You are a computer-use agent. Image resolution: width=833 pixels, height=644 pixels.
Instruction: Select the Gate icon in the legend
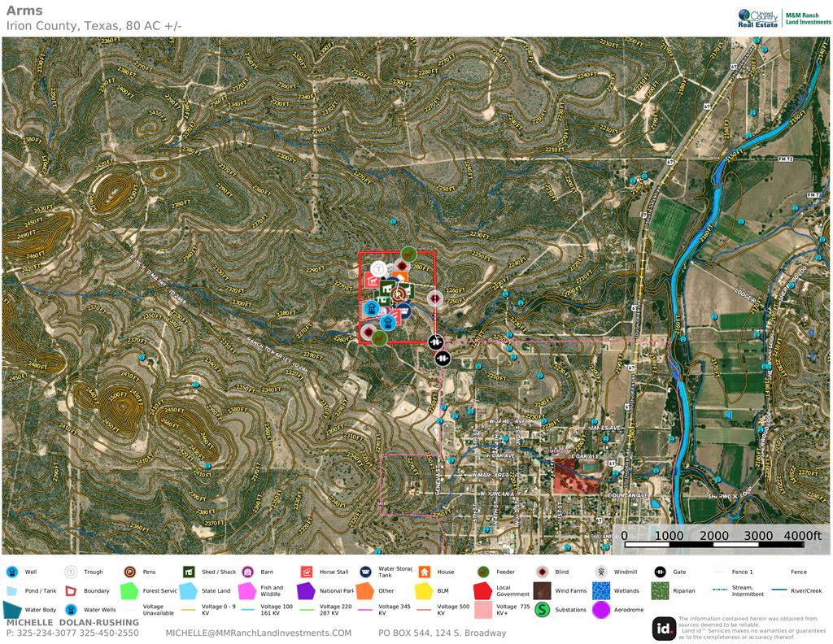point(660,572)
